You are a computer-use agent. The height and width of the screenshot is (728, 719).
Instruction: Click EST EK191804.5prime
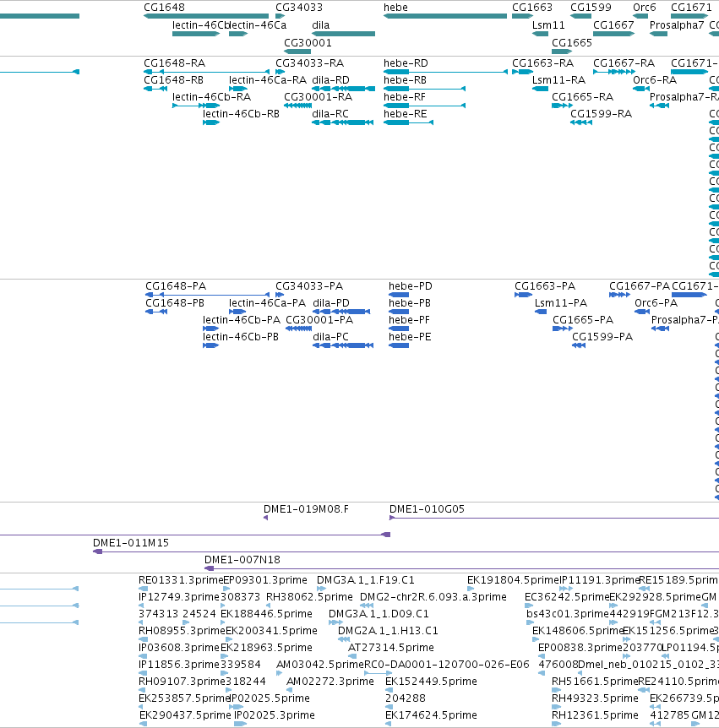[513, 580]
